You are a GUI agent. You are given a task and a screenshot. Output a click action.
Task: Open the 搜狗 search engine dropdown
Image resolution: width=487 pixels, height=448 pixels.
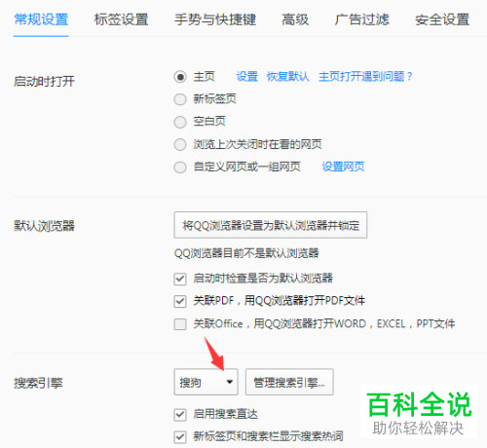(206, 382)
